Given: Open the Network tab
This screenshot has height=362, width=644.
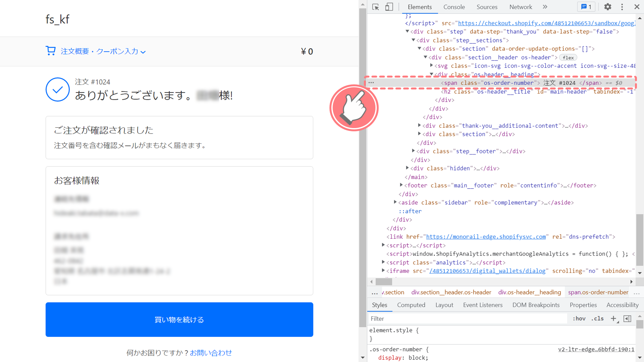Looking at the screenshot, I should [x=521, y=7].
